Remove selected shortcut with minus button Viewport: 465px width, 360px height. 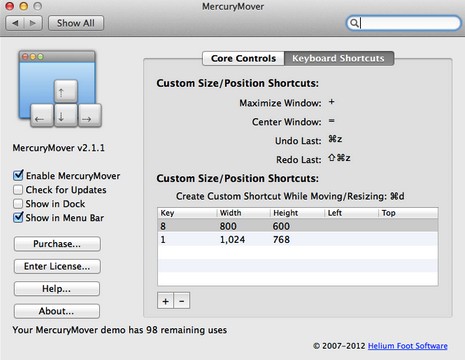[182, 301]
